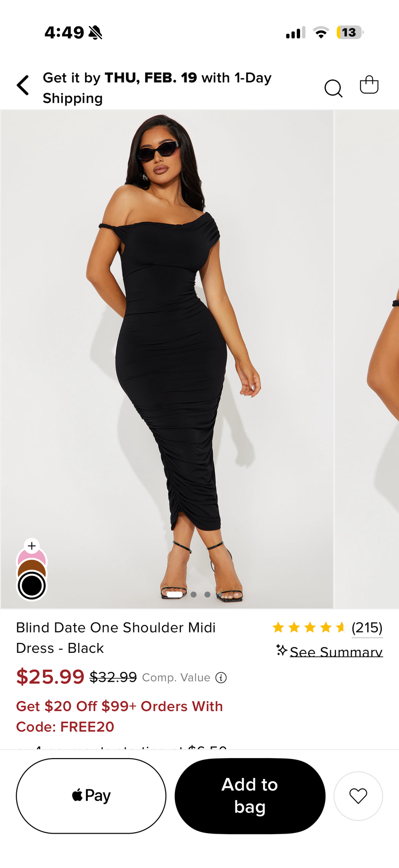Click the Comp. Value info icon
Viewport: 399px width, 868px height.
[x=221, y=678]
